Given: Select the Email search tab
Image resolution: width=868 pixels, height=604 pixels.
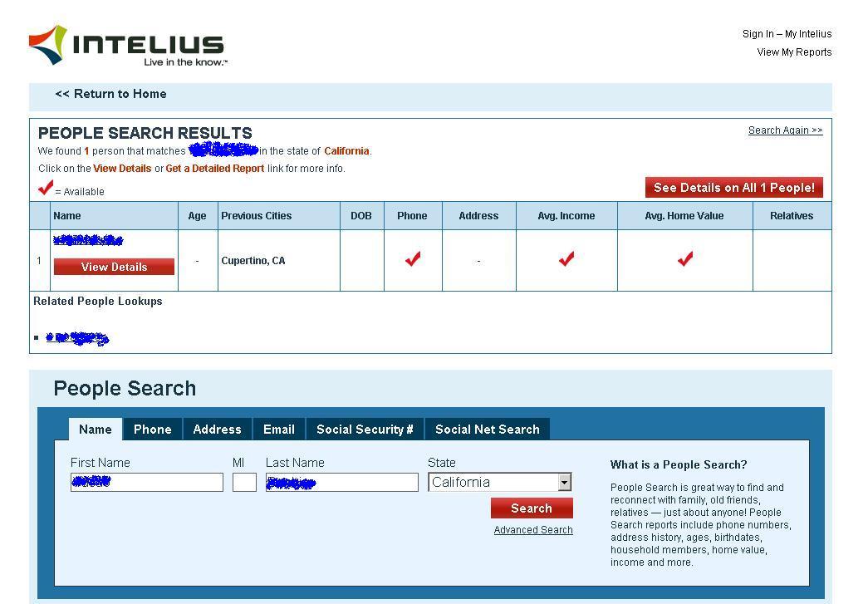Looking at the screenshot, I should (x=279, y=429).
